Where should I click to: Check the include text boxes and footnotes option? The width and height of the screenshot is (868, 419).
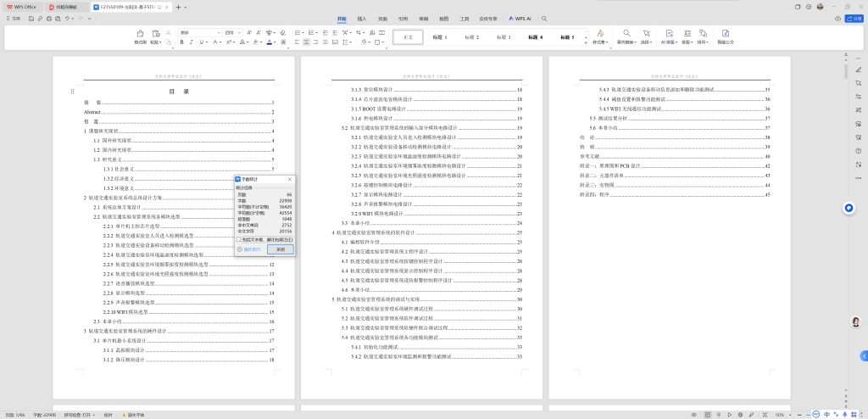pyautogui.click(x=239, y=240)
